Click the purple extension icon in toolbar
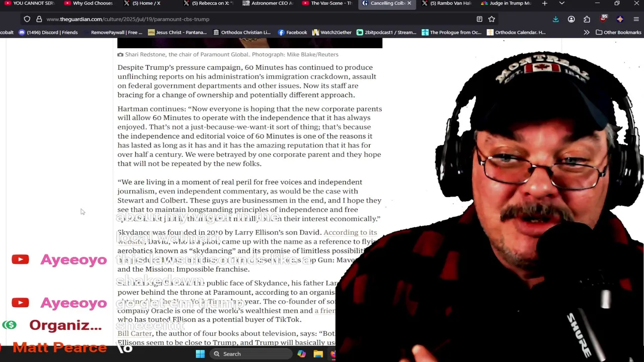The height and width of the screenshot is (362, 644). [x=620, y=19]
